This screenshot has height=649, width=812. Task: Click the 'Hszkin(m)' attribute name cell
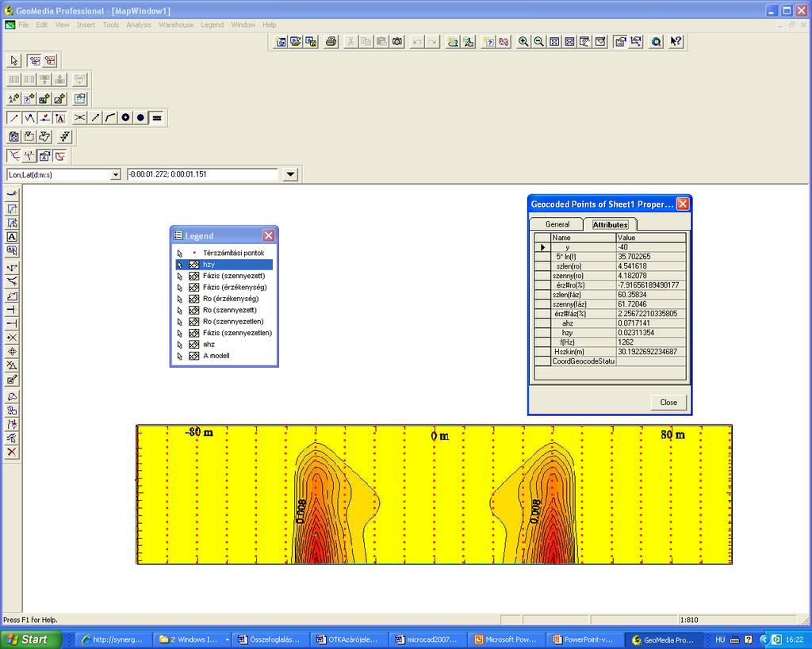click(x=583, y=351)
